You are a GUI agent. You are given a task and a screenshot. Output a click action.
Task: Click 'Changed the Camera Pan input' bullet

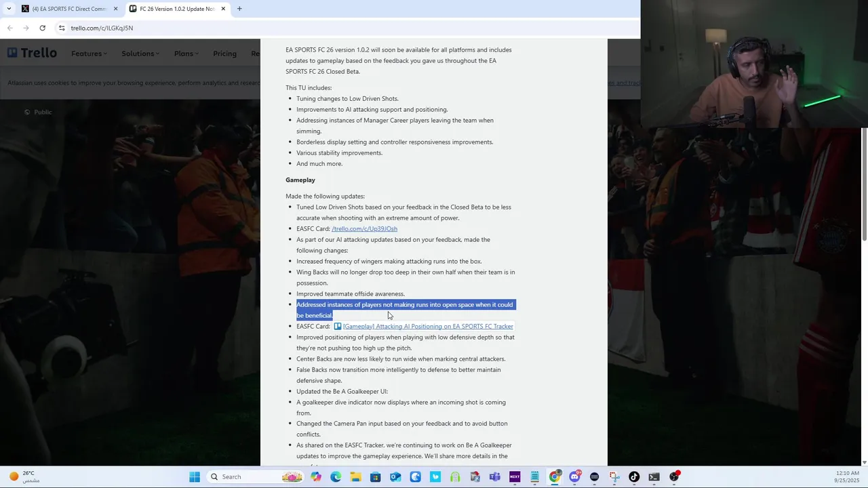point(402,429)
